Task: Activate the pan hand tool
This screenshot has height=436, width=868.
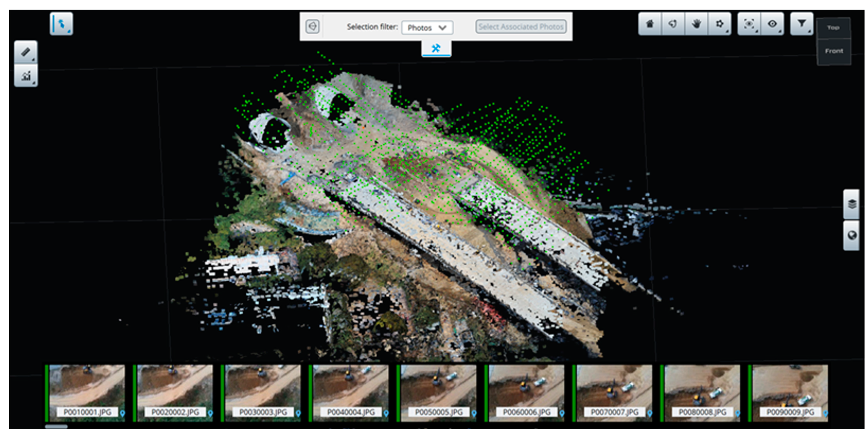Action: [696, 24]
